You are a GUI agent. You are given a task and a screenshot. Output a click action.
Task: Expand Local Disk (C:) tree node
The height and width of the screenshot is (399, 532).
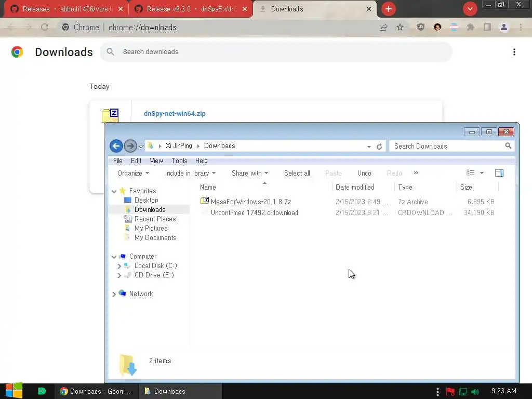[119, 266]
